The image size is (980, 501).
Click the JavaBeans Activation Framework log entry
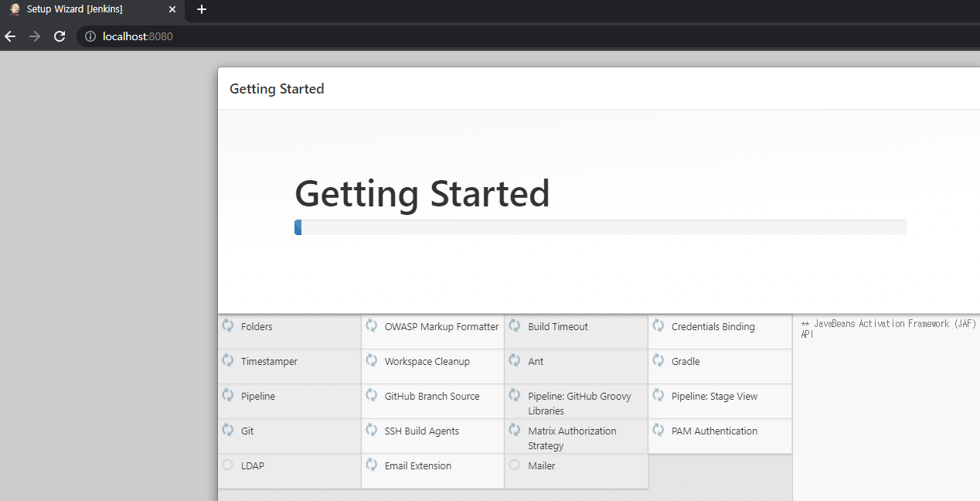pyautogui.click(x=889, y=329)
